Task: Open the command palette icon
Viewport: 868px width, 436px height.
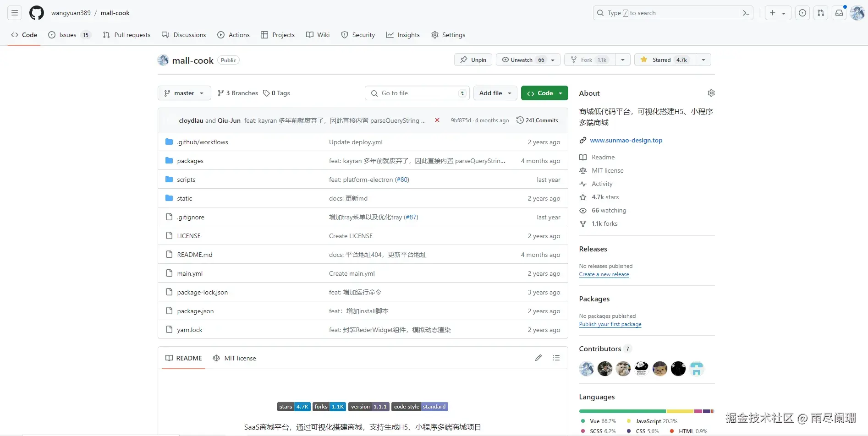Action: coord(746,13)
